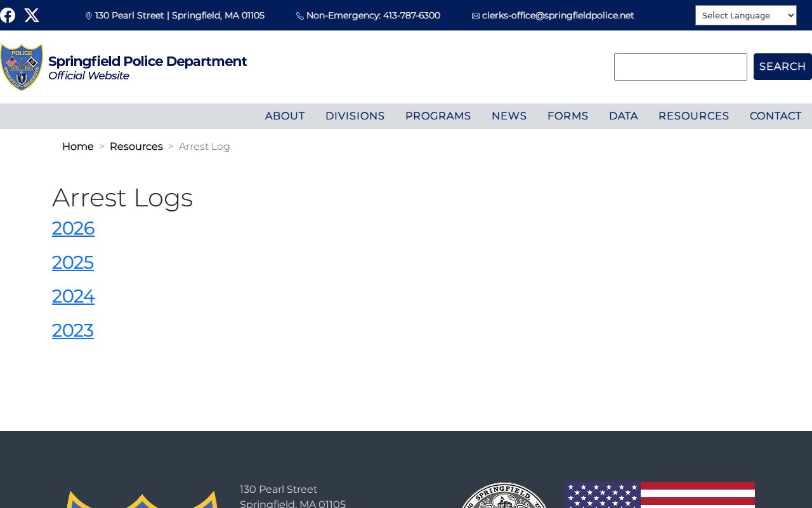
Task: Go to Resources in the breadcrumb
Action: [136, 147]
